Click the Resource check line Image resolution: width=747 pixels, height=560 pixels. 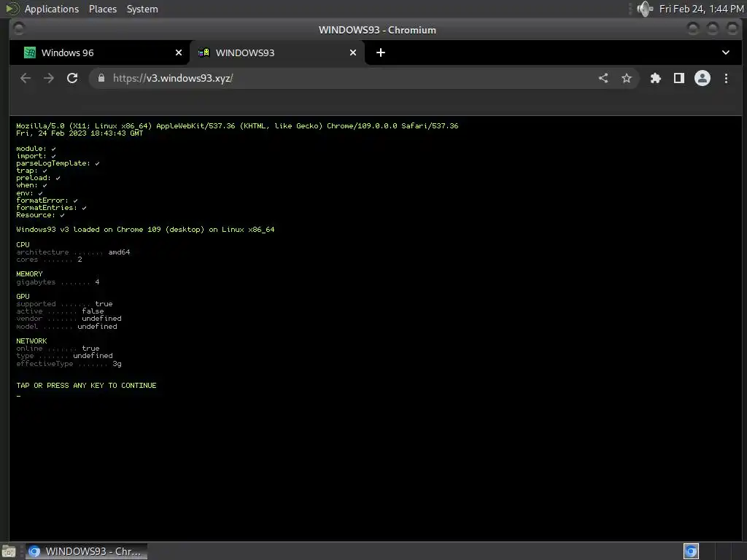click(x=41, y=215)
